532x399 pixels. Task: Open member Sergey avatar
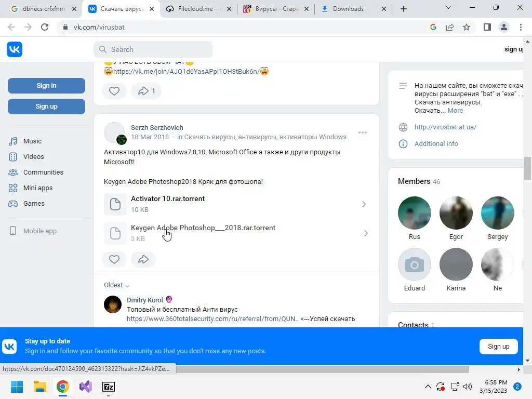tap(497, 213)
